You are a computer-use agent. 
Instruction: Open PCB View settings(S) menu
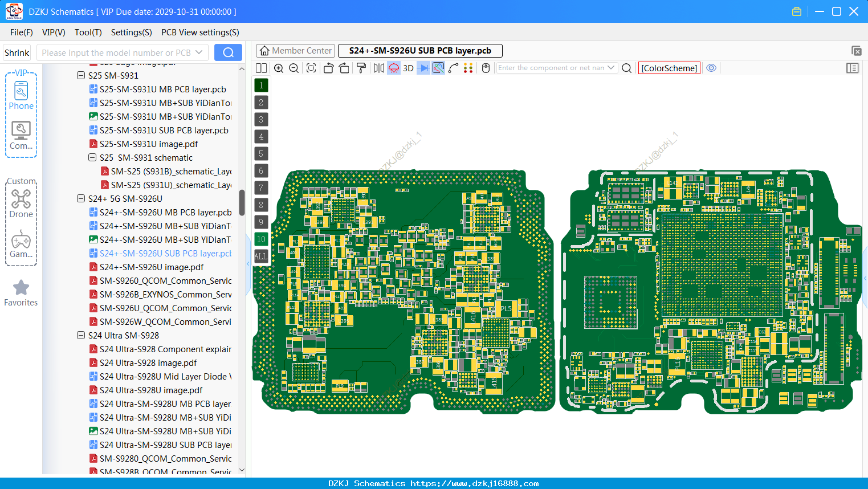pos(200,32)
